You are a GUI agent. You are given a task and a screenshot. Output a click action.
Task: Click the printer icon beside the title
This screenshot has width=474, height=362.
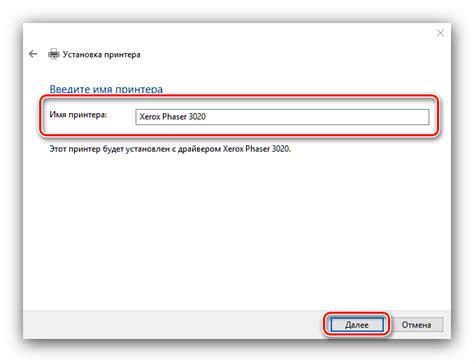click(x=54, y=54)
